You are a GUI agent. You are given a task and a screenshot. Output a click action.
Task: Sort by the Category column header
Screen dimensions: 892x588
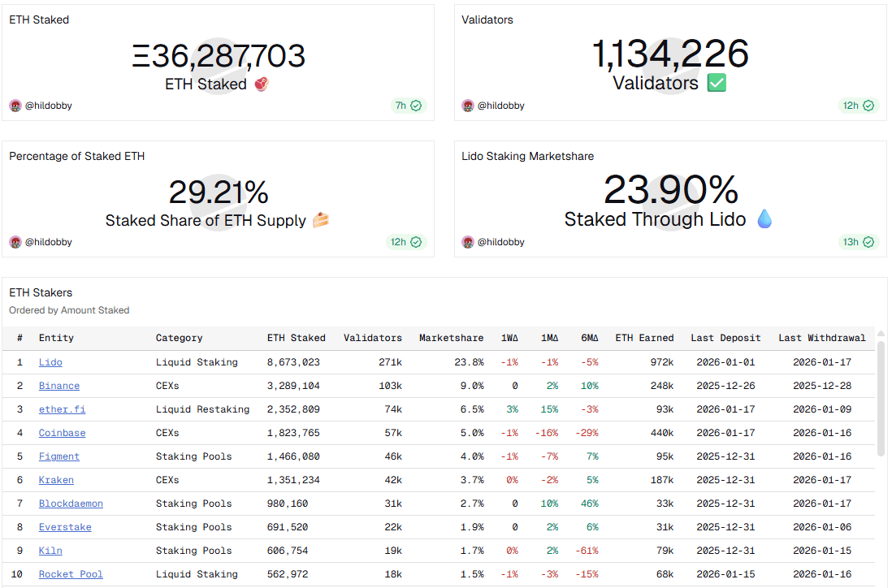(179, 338)
